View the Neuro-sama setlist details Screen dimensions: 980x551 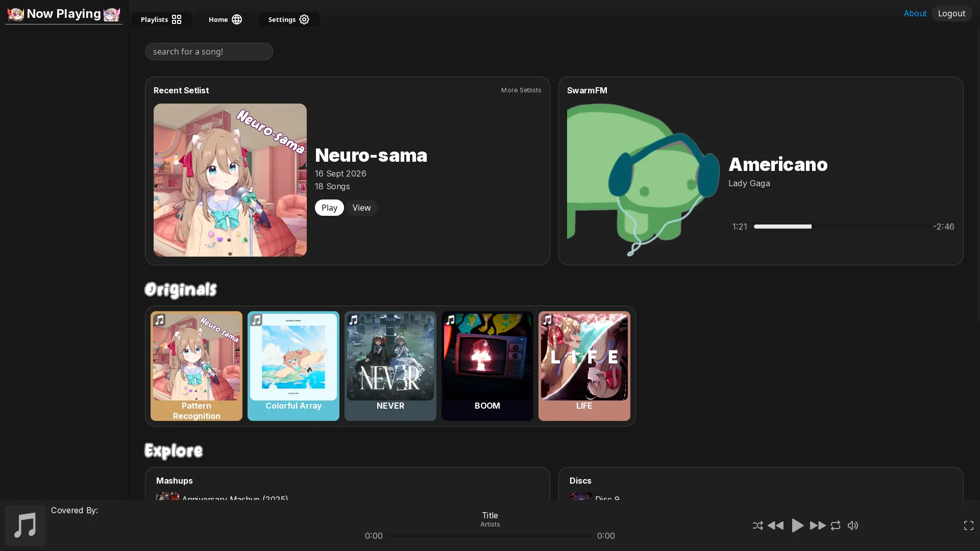pos(361,208)
